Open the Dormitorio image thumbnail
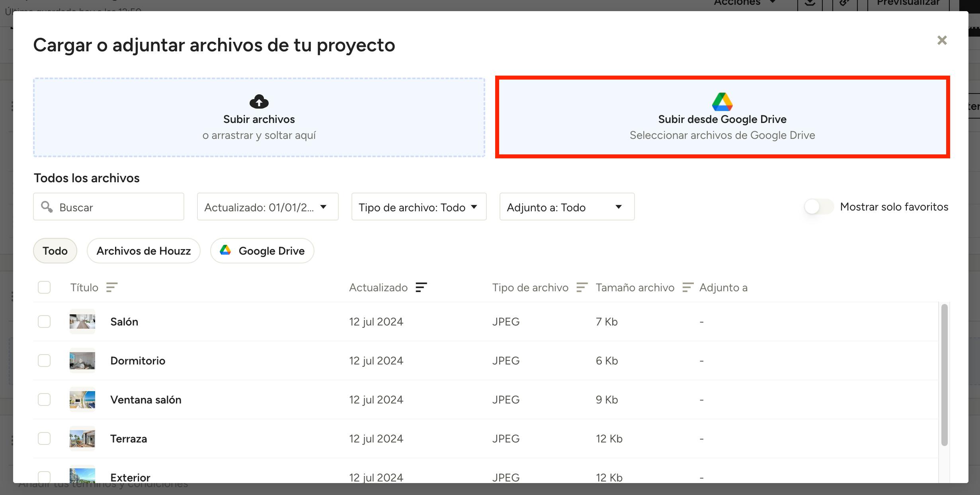 coord(82,361)
